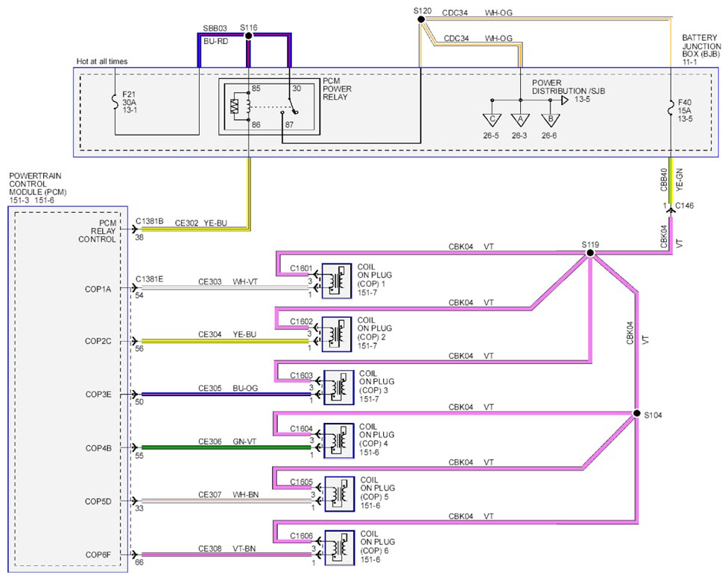Select the "POWER DISTRIBUTION /SJB" label

coord(569,87)
